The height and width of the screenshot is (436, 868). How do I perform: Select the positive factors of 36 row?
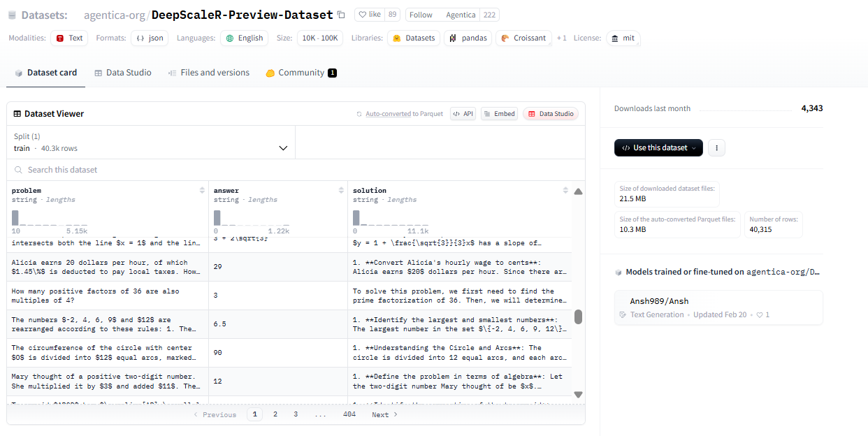coord(289,296)
